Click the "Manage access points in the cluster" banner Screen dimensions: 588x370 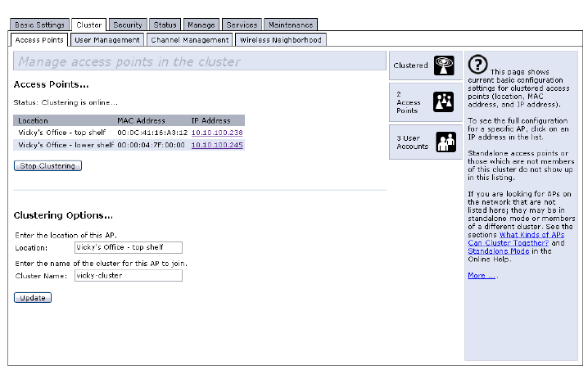tap(200, 61)
